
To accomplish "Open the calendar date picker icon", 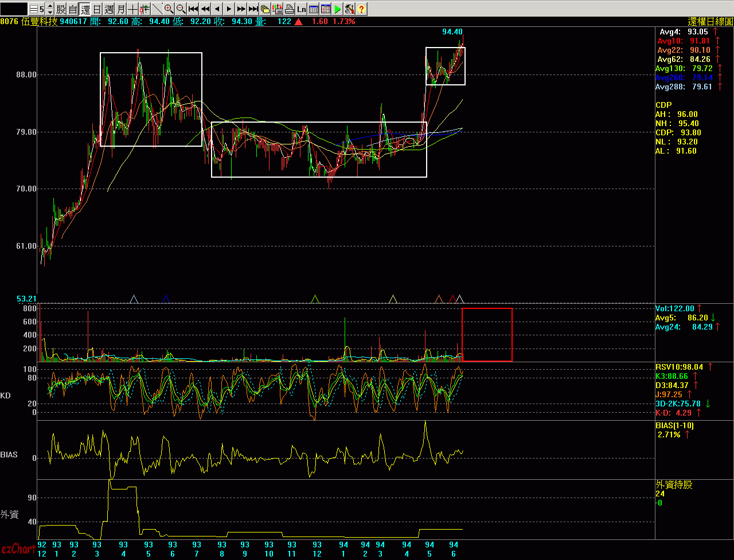I will [x=325, y=9].
